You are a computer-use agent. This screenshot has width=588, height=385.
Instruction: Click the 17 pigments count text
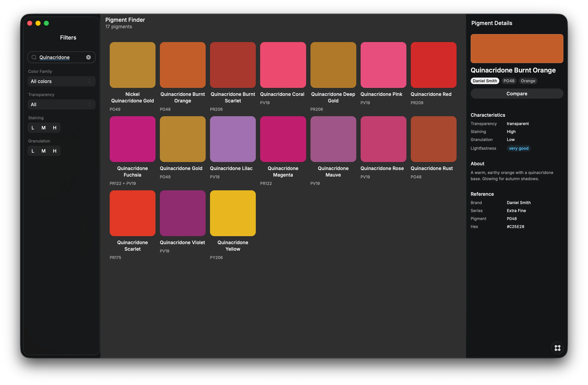(x=119, y=27)
